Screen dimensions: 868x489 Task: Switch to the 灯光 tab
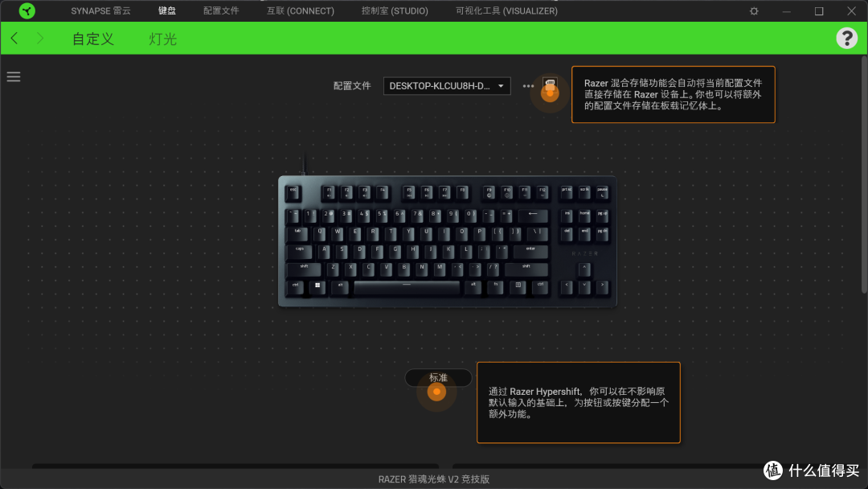[162, 39]
